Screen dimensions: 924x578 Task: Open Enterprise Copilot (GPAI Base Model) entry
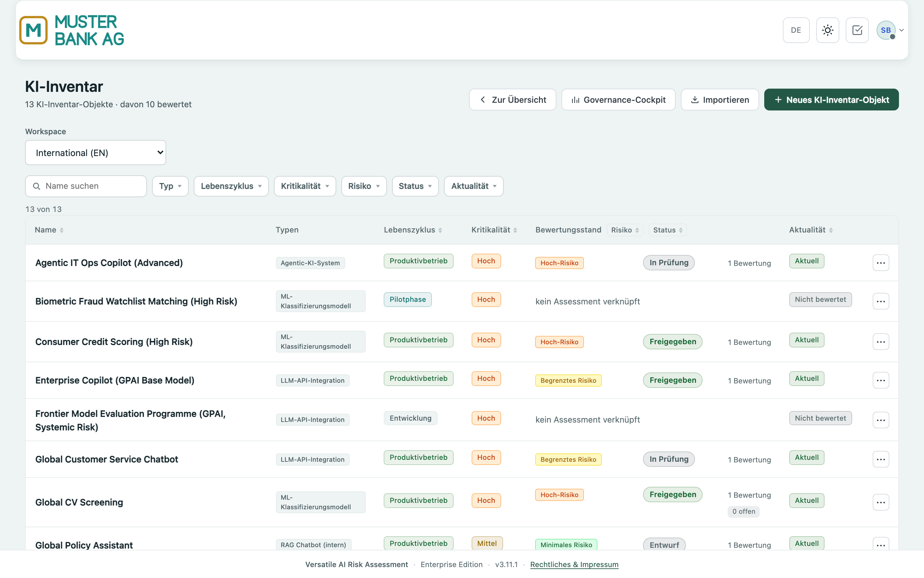(x=115, y=381)
